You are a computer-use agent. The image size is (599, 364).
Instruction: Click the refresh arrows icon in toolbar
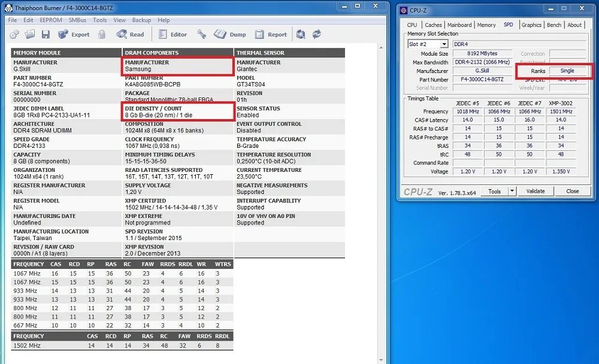click(317, 34)
